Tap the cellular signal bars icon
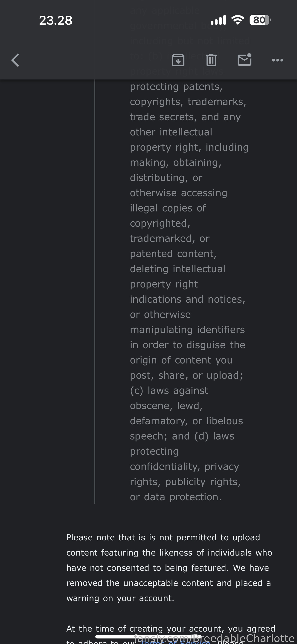The width and height of the screenshot is (297, 644). click(218, 20)
